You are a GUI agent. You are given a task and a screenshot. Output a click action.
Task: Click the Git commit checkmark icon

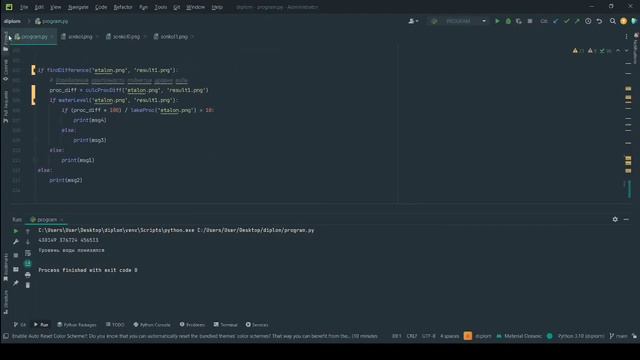(x=567, y=21)
